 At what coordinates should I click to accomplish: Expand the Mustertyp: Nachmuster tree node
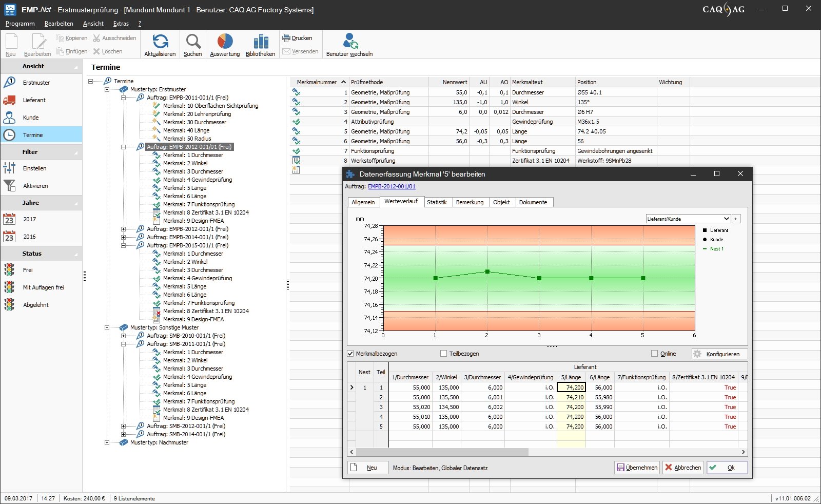[107, 442]
